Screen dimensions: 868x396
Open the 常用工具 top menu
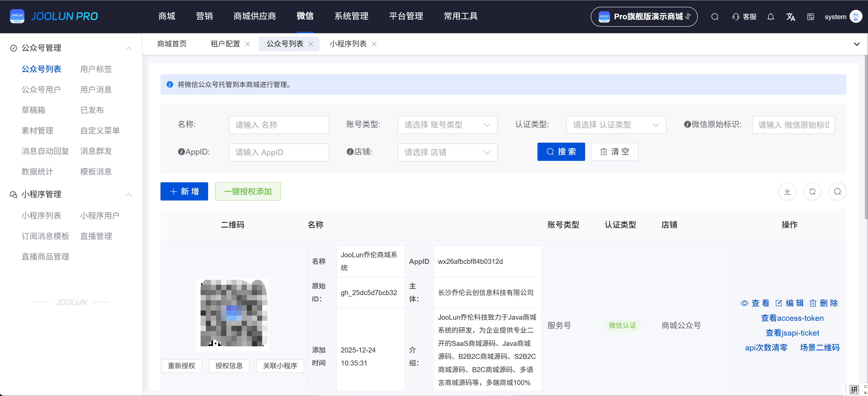[x=461, y=16]
